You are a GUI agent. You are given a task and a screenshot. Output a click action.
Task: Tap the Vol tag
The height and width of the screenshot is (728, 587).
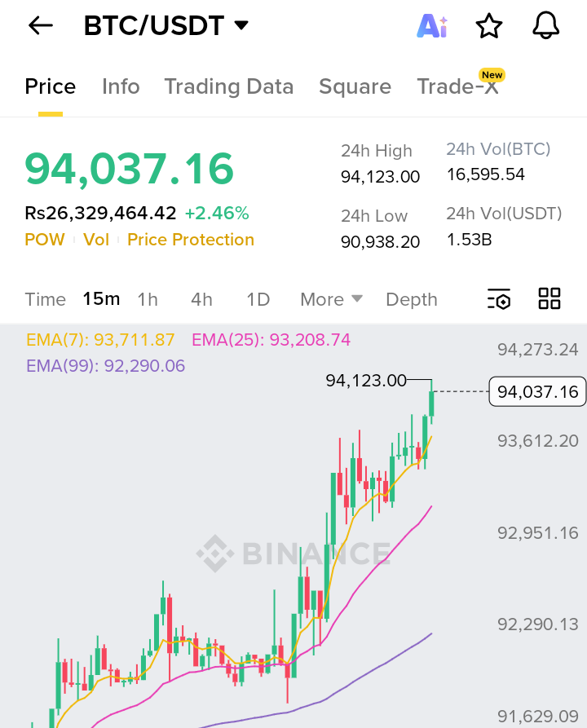[96, 240]
